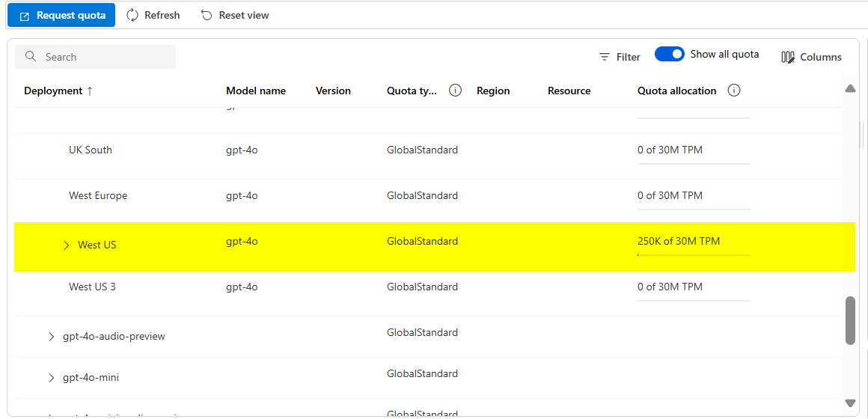Click the UK South quota usage bar

694,164
